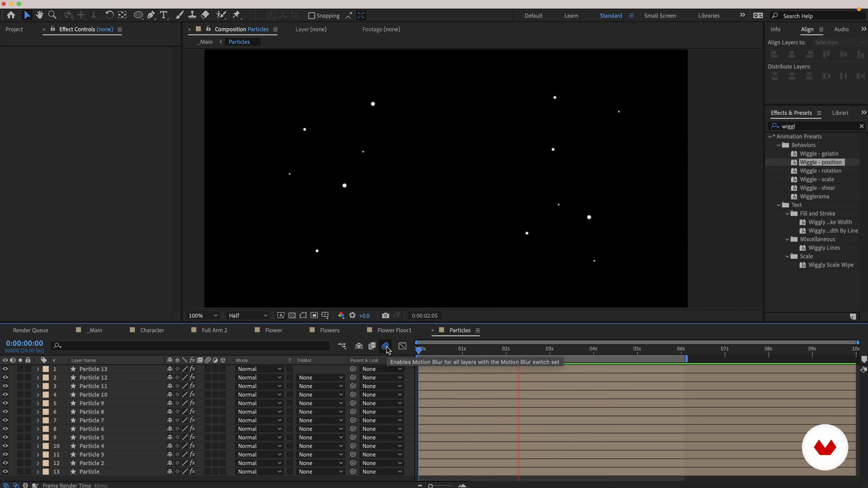Image resolution: width=868 pixels, height=488 pixels.
Task: Select the Rotation tool
Action: coord(109,15)
